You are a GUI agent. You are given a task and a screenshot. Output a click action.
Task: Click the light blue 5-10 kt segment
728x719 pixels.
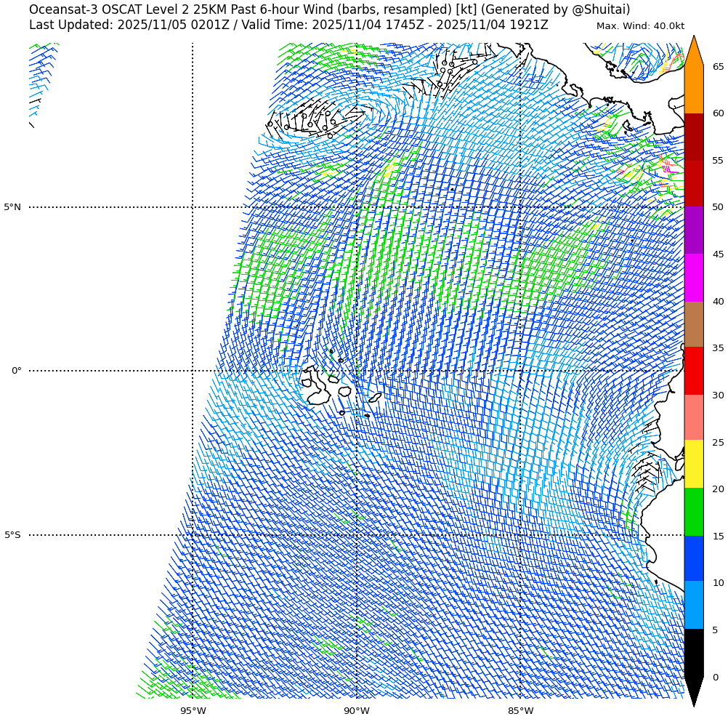[694, 605]
